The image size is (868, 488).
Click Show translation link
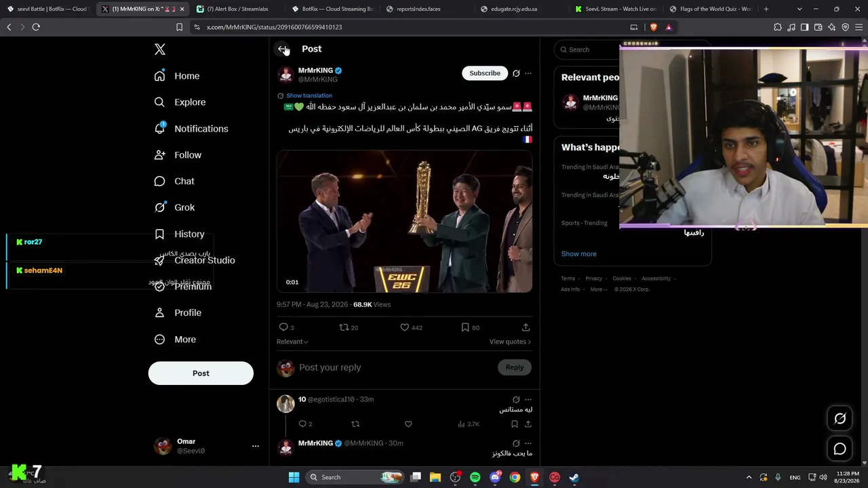pyautogui.click(x=309, y=96)
